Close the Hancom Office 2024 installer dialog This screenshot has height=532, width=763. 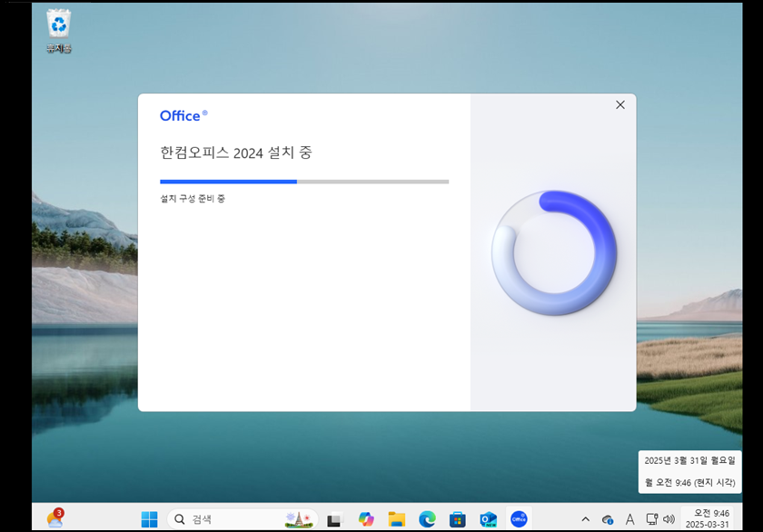tap(619, 104)
